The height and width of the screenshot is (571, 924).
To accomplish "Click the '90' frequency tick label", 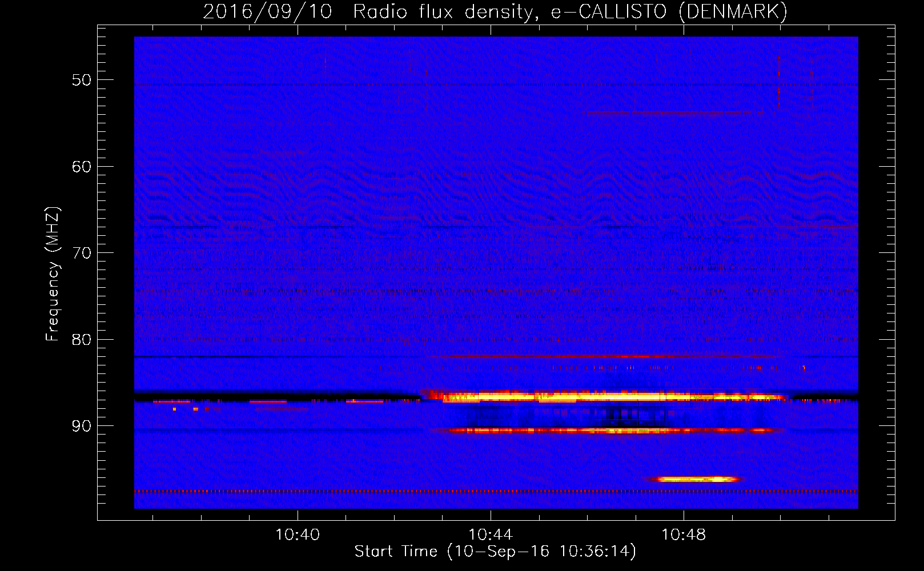I will (82, 427).
